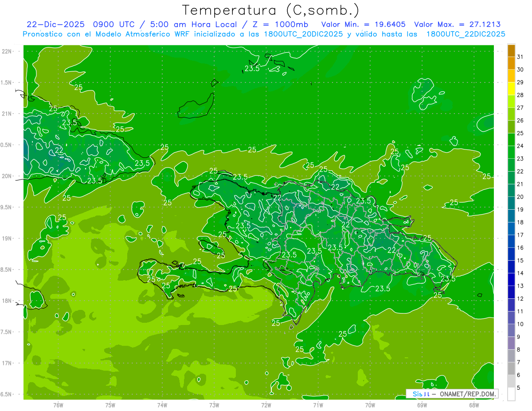
Task: Click the longitude axis label "76W"
Action: (x=58, y=405)
